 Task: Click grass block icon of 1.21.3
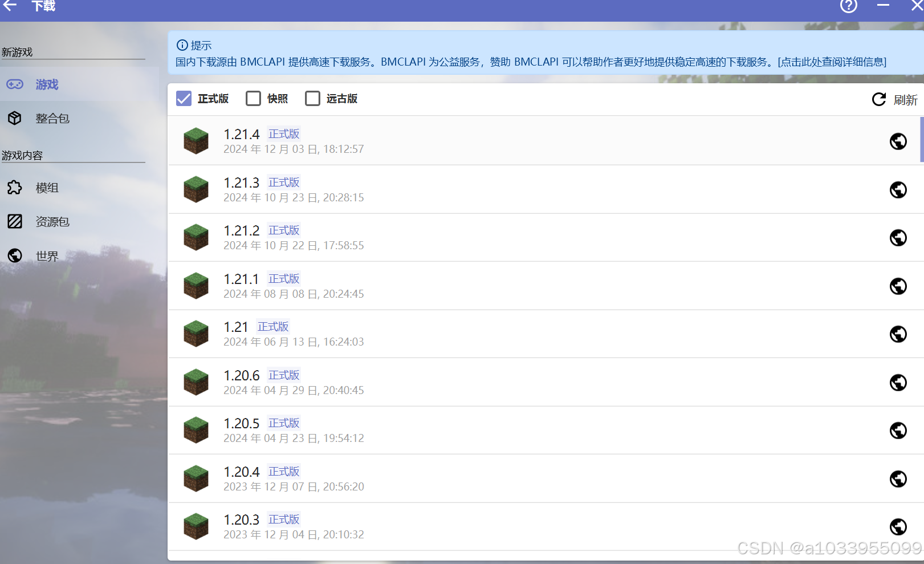(x=196, y=189)
